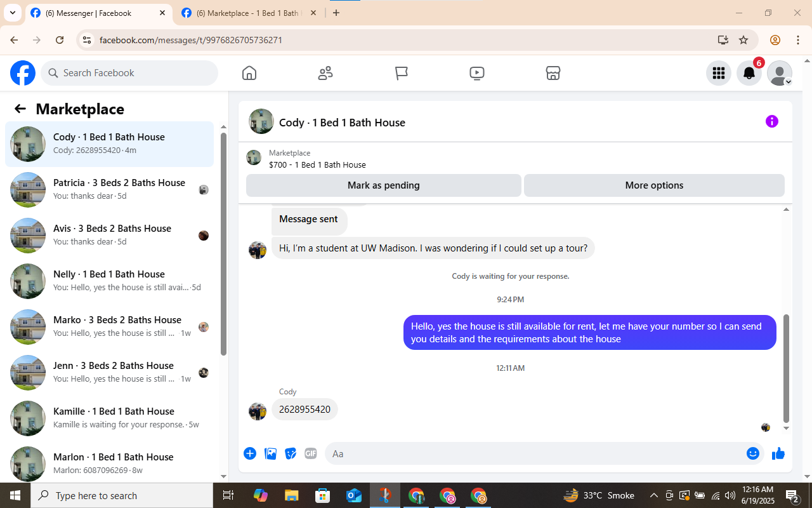Open the tab search dropdown arrow
Image resolution: width=812 pixels, height=508 pixels.
tap(12, 13)
